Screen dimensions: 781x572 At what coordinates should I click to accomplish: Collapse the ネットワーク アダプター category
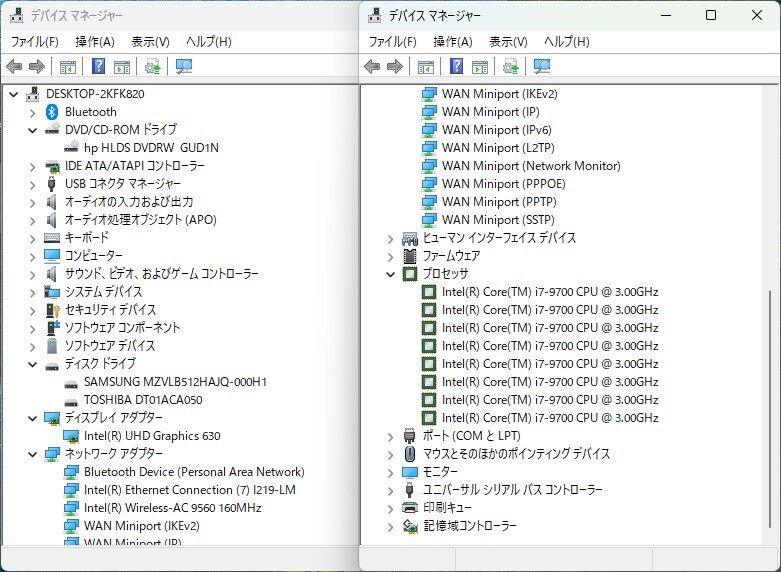pyautogui.click(x=32, y=454)
